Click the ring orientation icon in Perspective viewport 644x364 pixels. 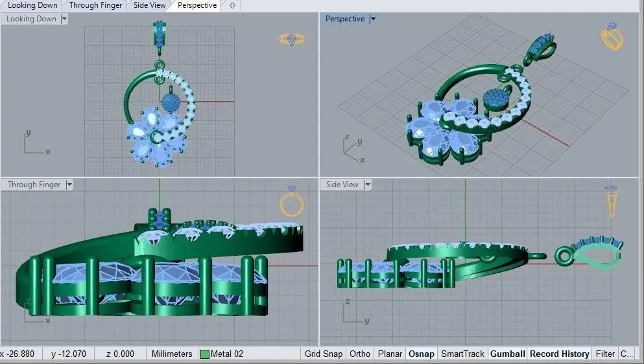coord(612,36)
